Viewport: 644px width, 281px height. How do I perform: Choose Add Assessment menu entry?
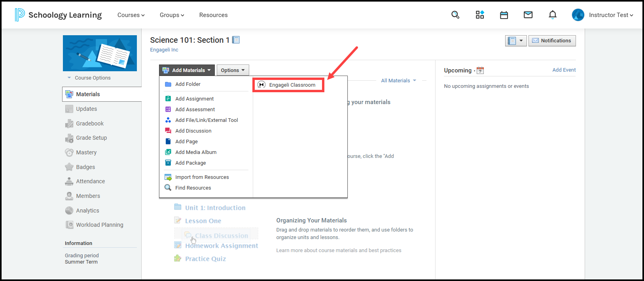tap(195, 110)
